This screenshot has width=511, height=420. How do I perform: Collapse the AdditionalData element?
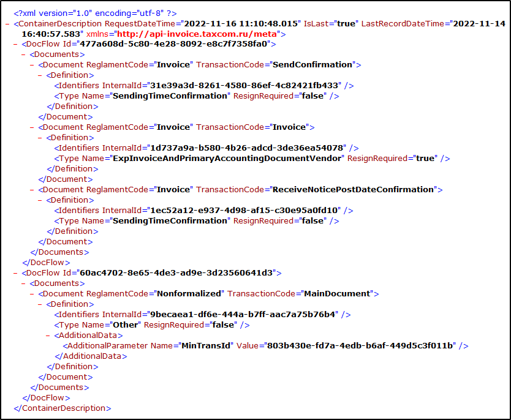pyautogui.click(x=48, y=336)
